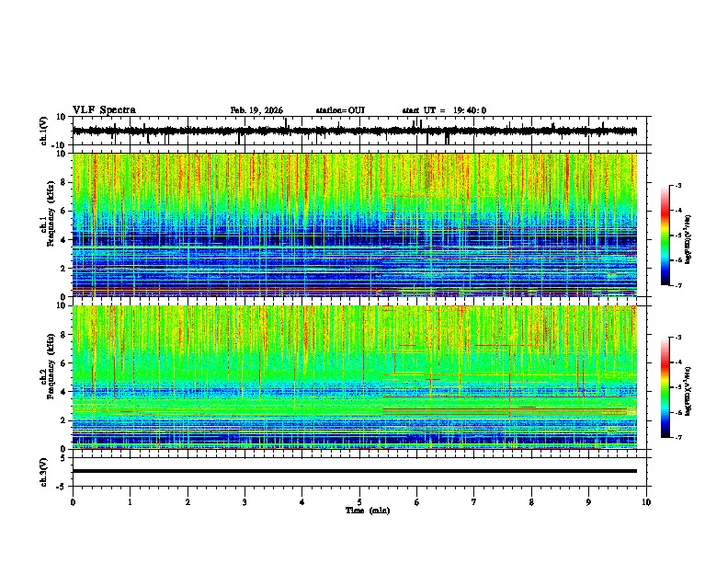Click the "Time (min)" axis label
728x563 pixels.
[x=368, y=511]
